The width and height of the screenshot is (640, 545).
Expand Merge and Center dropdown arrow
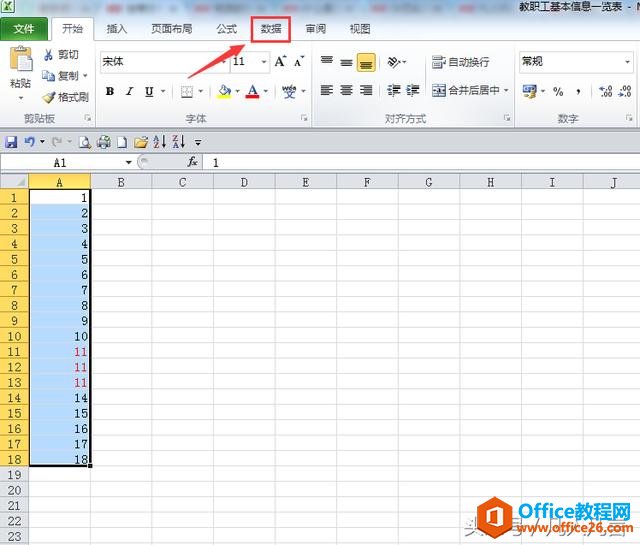point(506,90)
